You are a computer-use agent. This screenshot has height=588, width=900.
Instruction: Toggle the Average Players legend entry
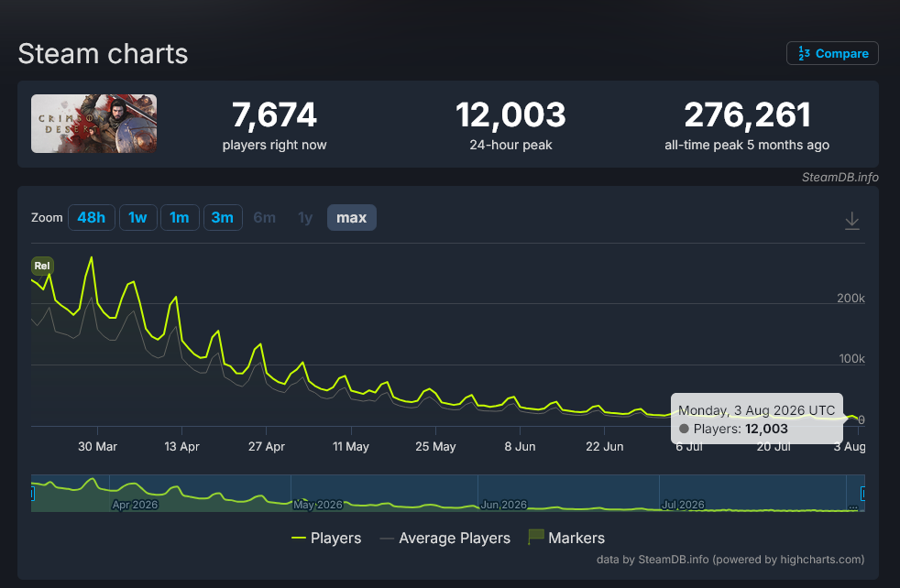[445, 539]
